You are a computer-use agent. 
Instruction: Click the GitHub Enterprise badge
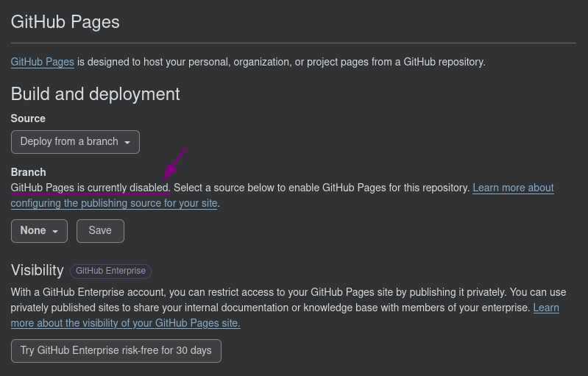[x=110, y=271]
